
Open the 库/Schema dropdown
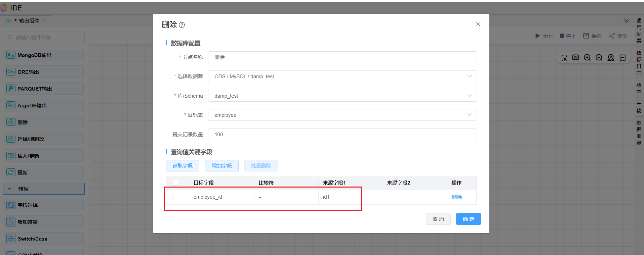pyautogui.click(x=342, y=96)
